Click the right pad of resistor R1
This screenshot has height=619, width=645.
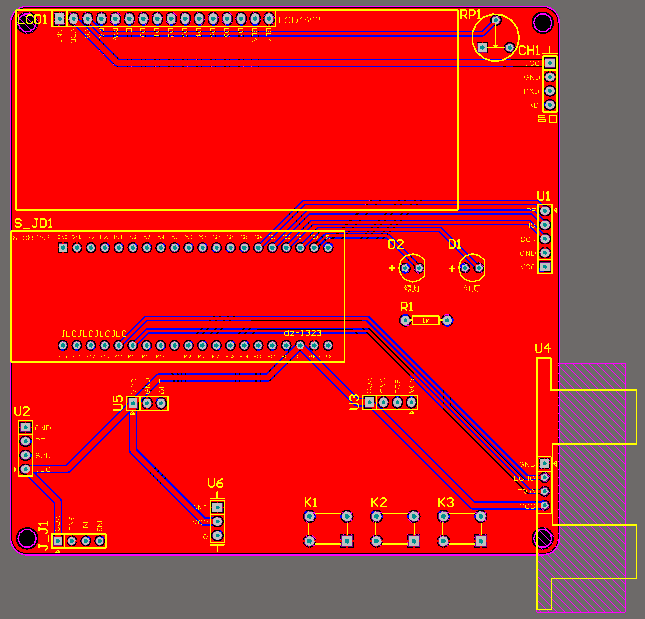coord(447,320)
